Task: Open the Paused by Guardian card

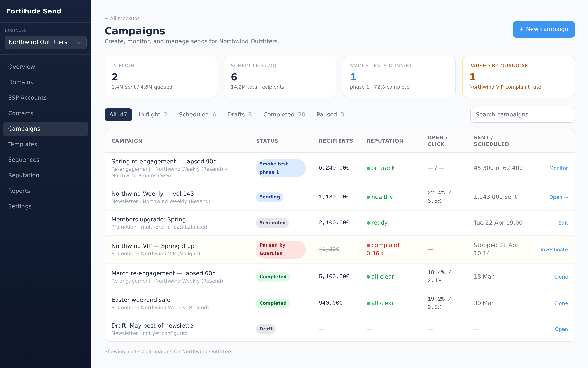Action: (x=518, y=76)
